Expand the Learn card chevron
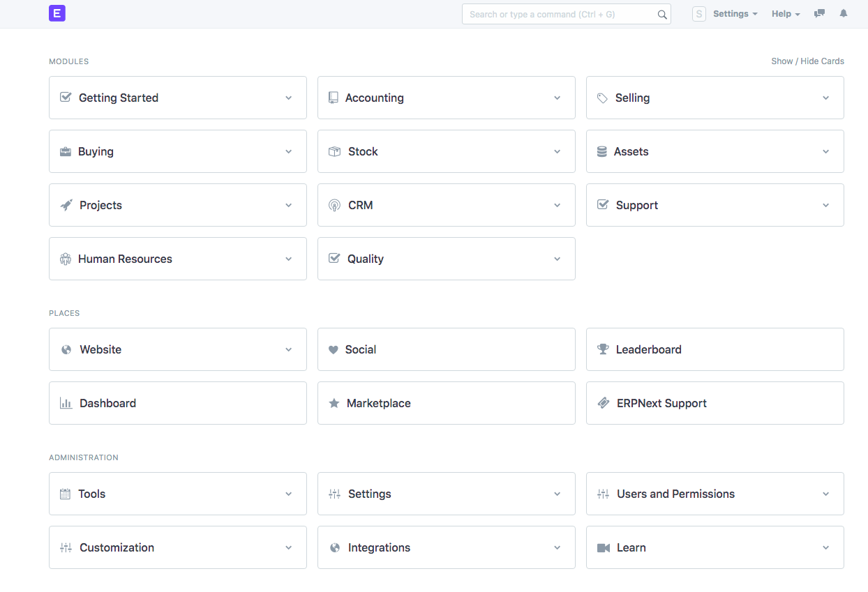This screenshot has width=868, height=592. coord(826,547)
